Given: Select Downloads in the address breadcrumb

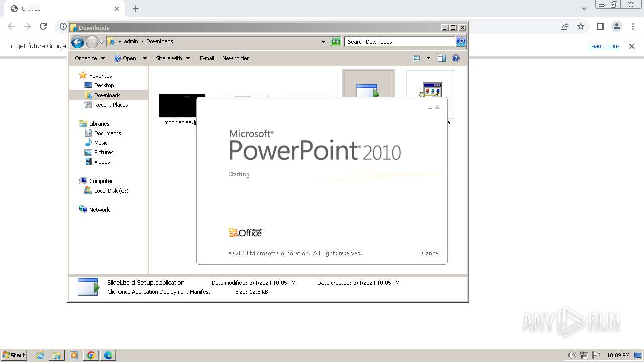Looking at the screenshot, I should pyautogui.click(x=159, y=41).
